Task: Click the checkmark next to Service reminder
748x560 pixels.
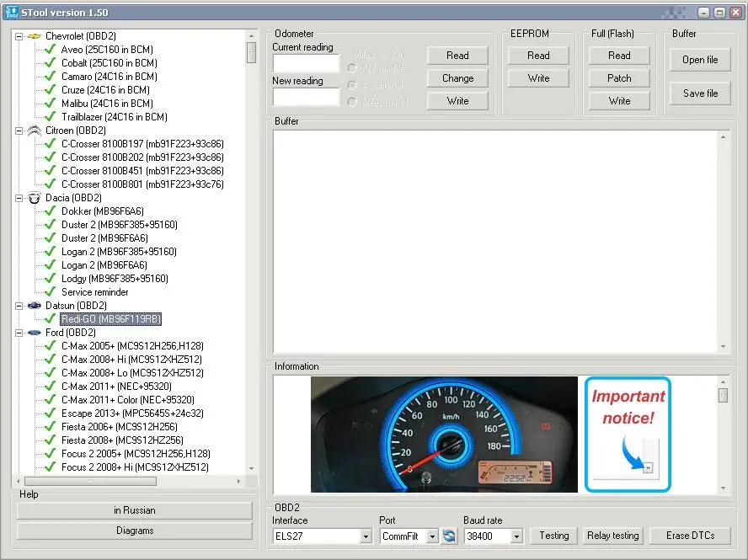Action: [x=50, y=292]
